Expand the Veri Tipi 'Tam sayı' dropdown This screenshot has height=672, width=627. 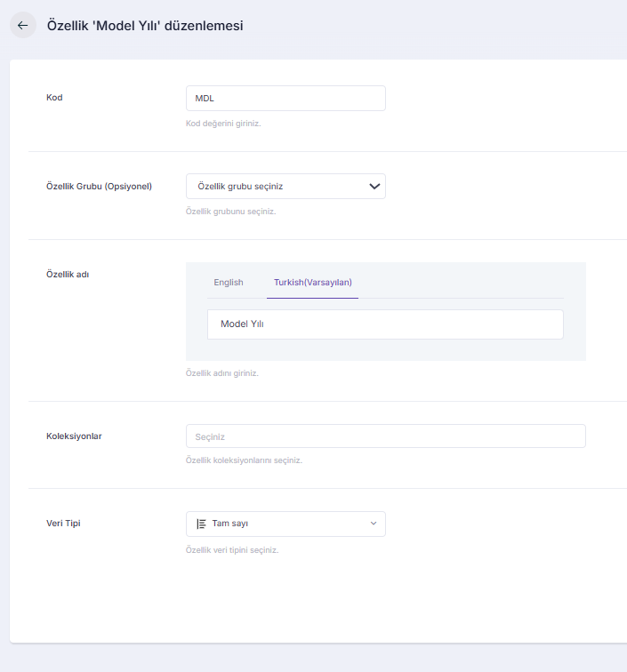tap(285, 524)
